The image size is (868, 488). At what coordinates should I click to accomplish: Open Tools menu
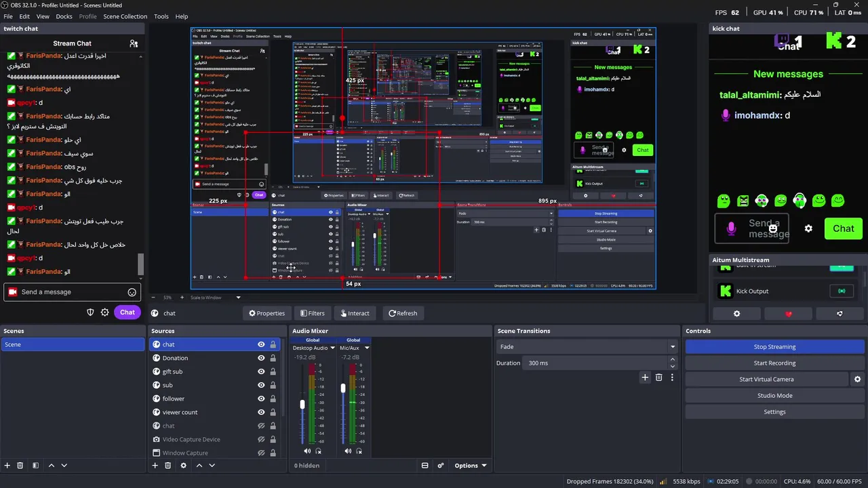(x=161, y=16)
